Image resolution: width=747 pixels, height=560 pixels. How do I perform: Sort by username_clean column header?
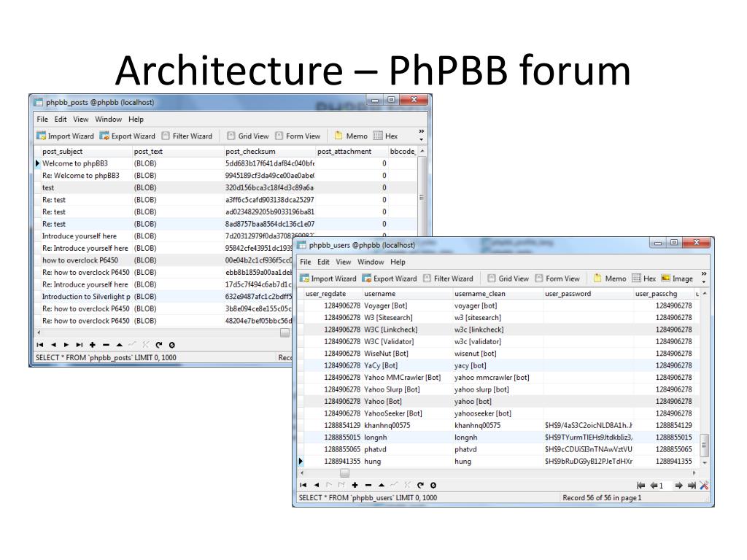coord(498,294)
